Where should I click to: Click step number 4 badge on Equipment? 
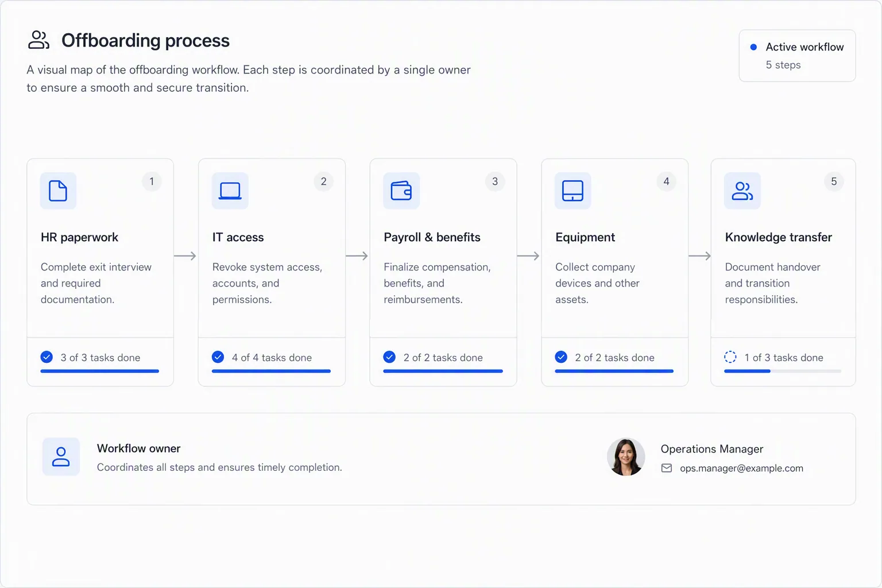(x=666, y=181)
